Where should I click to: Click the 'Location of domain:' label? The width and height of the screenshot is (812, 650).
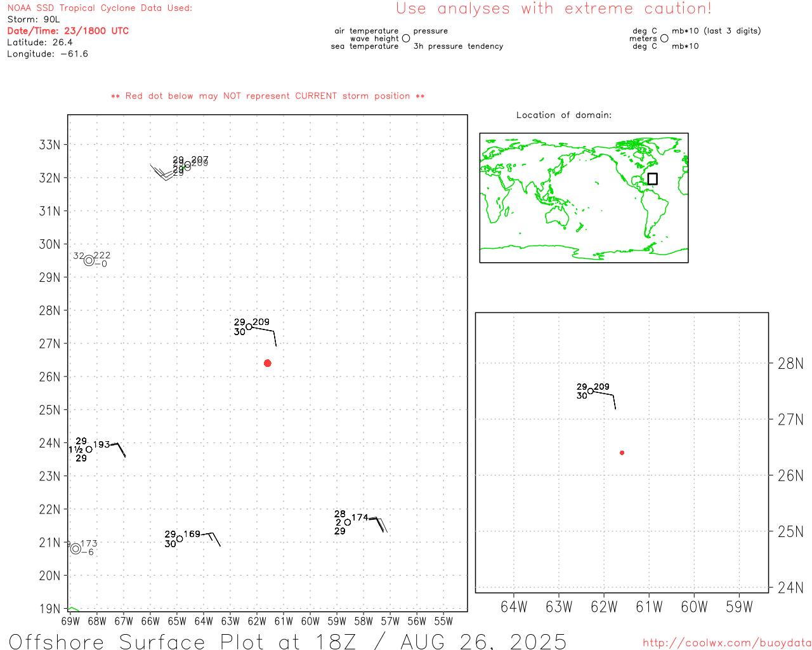[564, 115]
